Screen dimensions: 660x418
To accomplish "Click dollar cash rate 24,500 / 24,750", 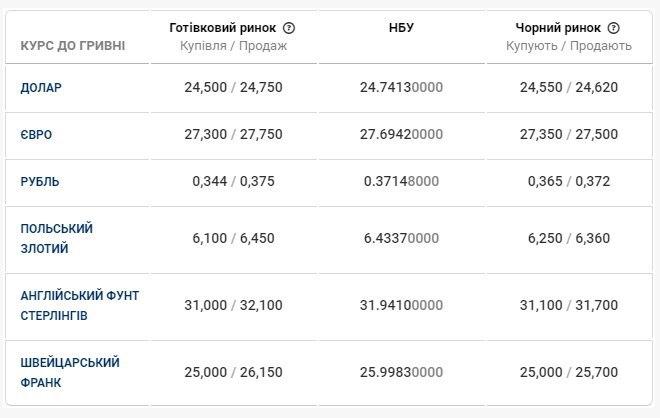I will [233, 87].
